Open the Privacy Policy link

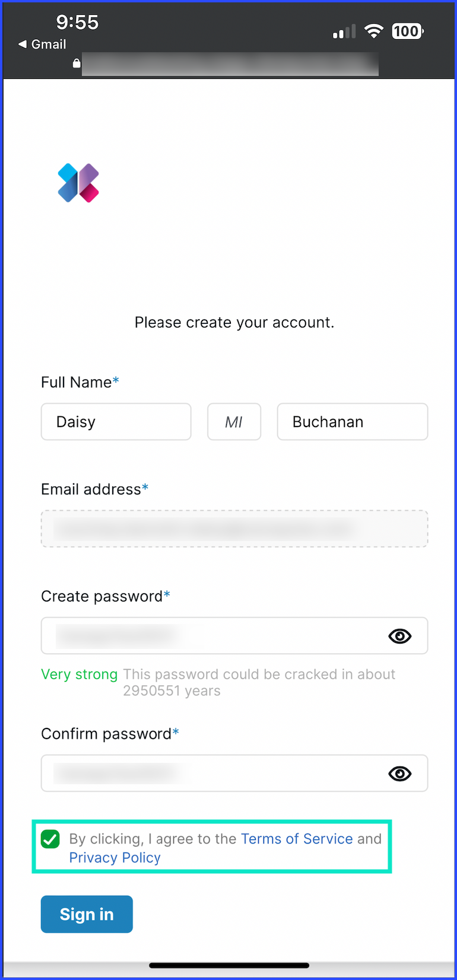[x=115, y=858]
